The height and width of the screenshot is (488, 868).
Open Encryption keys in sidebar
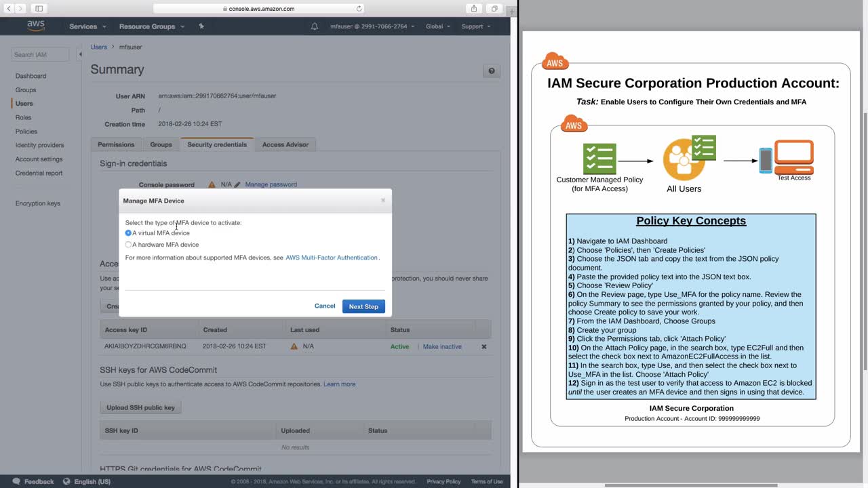click(x=38, y=203)
